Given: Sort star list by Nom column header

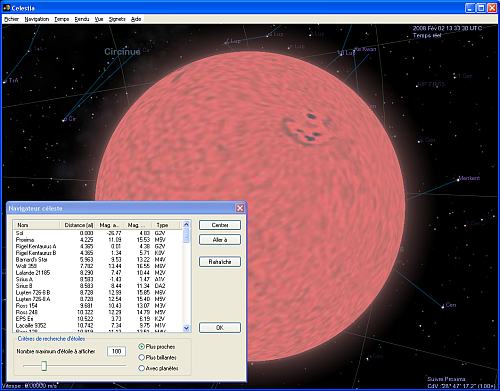Looking at the screenshot, I should (x=36, y=225).
